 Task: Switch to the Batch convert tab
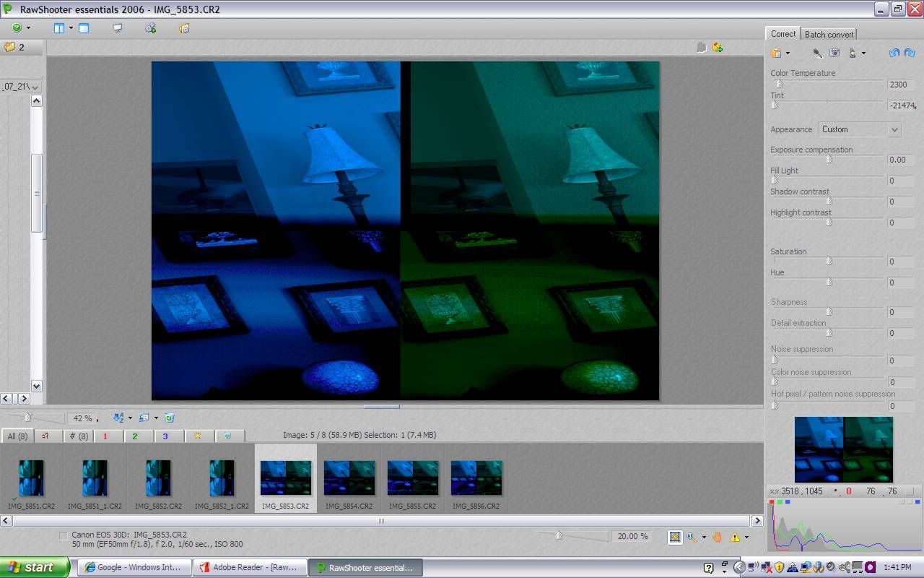click(829, 34)
